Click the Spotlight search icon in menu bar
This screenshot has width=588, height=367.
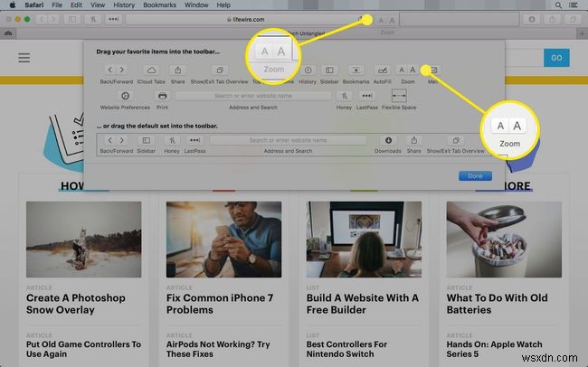(x=558, y=5)
